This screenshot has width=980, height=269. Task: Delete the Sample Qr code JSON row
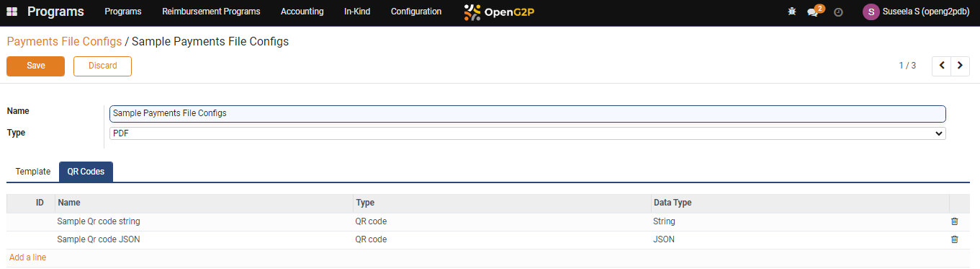tap(955, 239)
